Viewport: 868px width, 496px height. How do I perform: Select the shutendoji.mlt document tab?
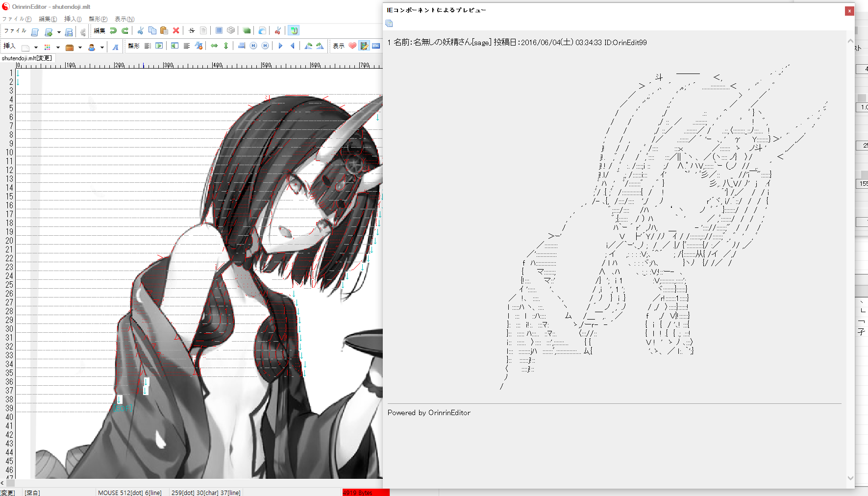click(26, 58)
